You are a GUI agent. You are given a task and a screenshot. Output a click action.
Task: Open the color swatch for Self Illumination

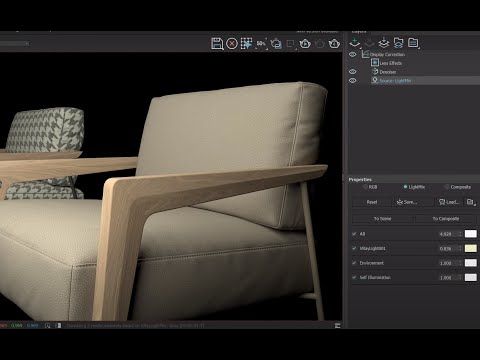pyautogui.click(x=471, y=277)
